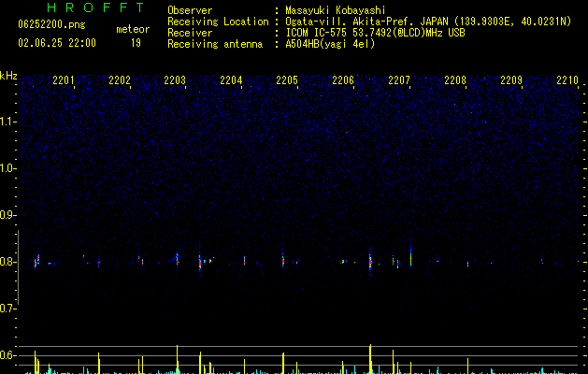Click the tall green-yellow echo just after 2207
The image size is (588, 374).
click(411, 256)
